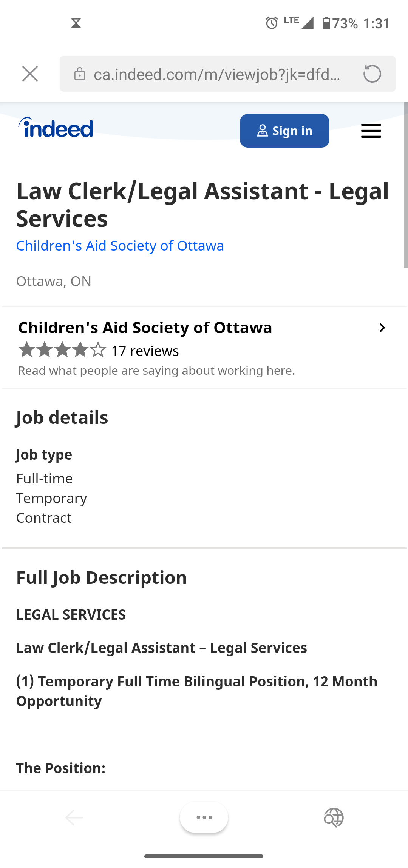Open Children's Aid Society of Ottawa link
This screenshot has height=868, width=408.
(120, 246)
